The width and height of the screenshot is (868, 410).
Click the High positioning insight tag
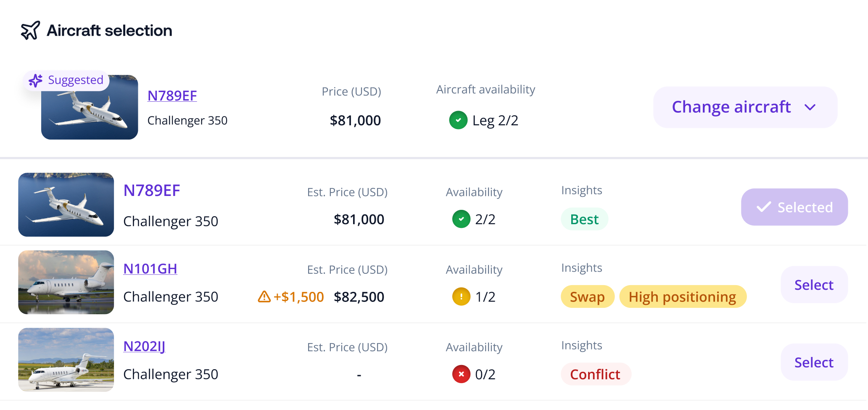[683, 296]
